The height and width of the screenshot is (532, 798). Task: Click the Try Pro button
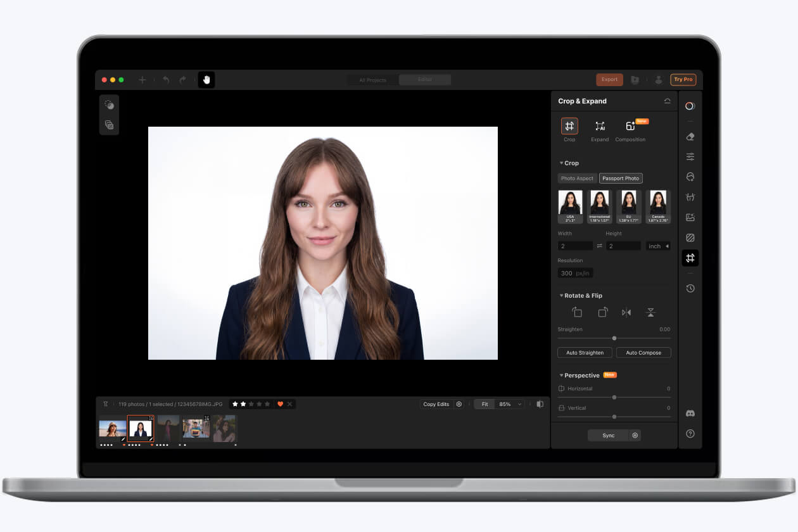pyautogui.click(x=683, y=80)
